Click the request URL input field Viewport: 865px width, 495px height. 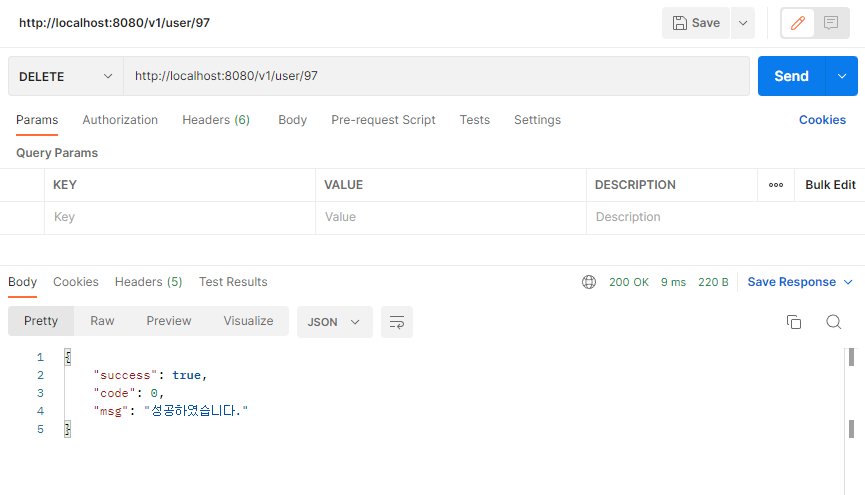(436, 76)
